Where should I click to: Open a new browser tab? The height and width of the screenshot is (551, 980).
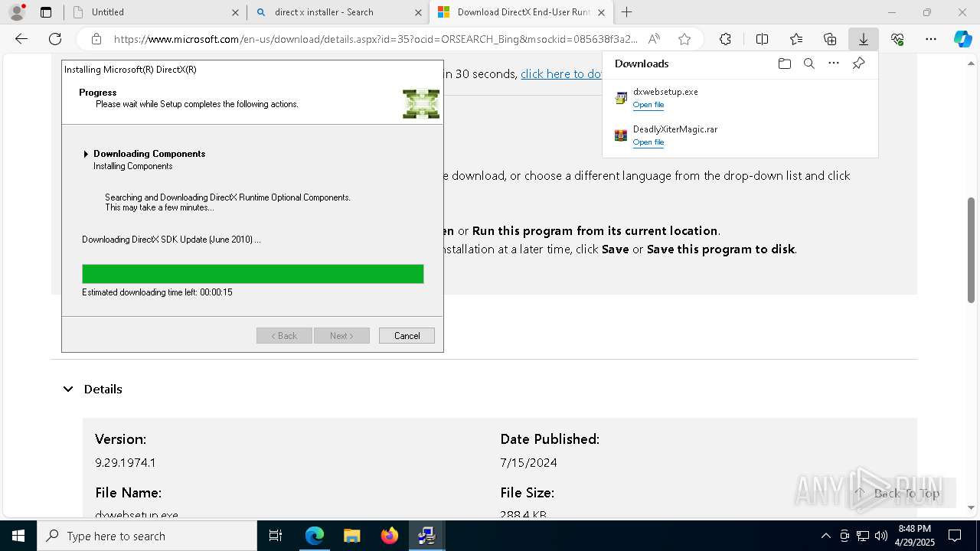(626, 12)
